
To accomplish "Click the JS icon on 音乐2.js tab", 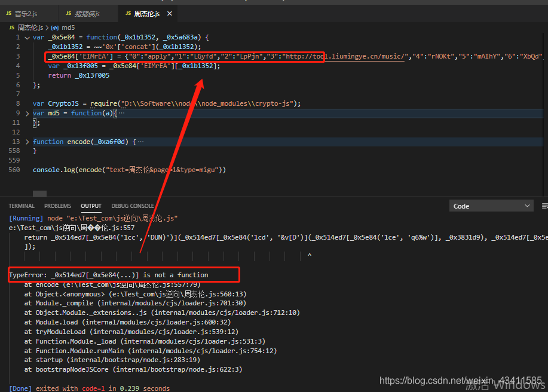I will click(x=9, y=14).
